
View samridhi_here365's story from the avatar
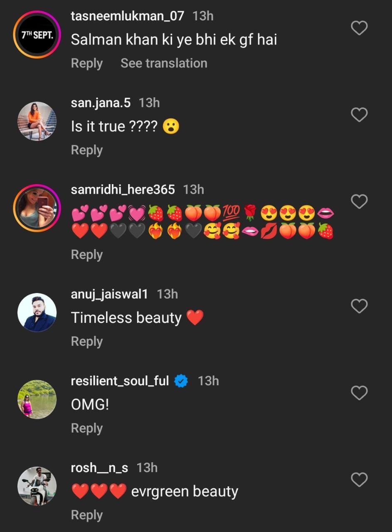[x=37, y=208]
